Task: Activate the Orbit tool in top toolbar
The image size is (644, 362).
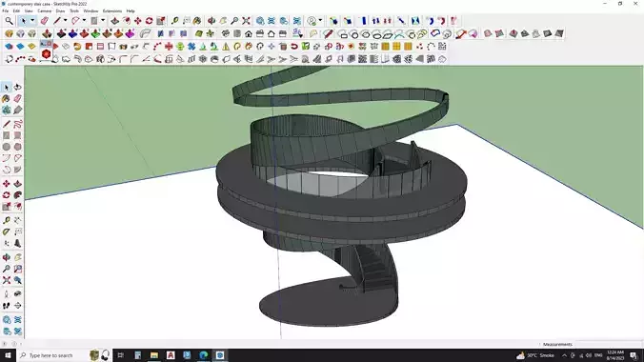Action: click(211, 21)
